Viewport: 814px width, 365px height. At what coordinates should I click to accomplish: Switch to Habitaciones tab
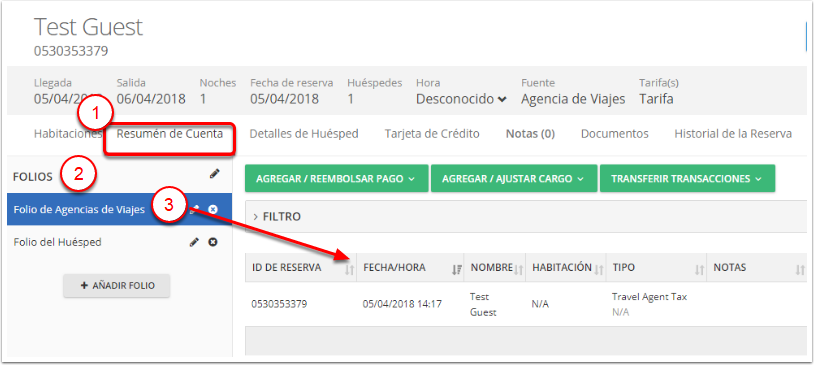point(67,133)
